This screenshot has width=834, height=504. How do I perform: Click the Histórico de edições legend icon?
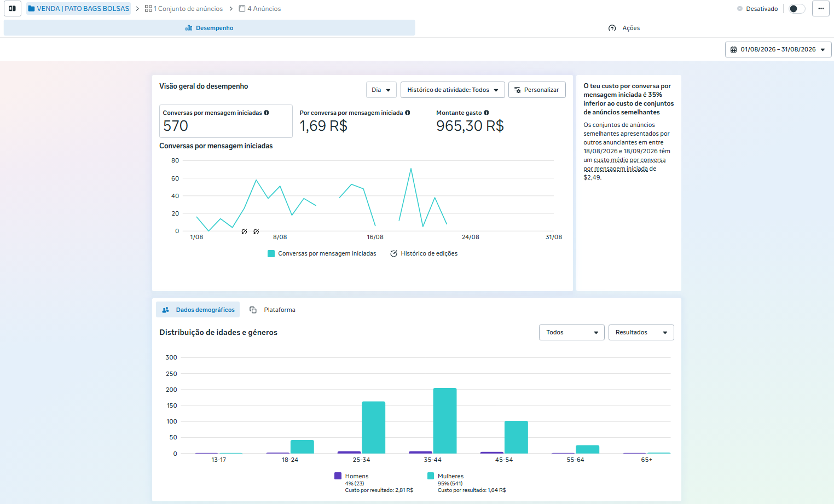click(393, 253)
